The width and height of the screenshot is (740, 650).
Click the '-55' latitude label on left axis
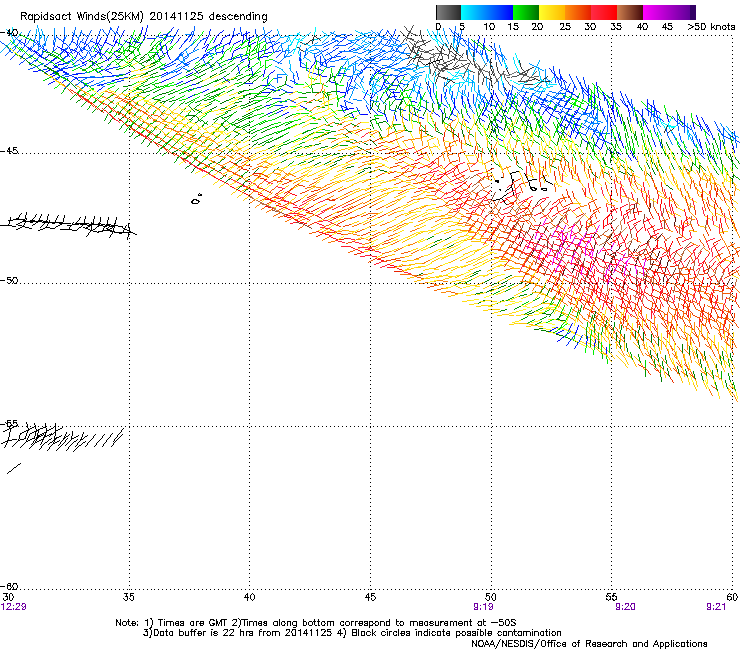coord(9,423)
